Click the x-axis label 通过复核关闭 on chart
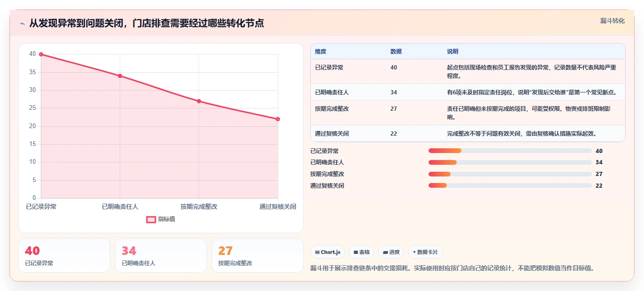 278,207
